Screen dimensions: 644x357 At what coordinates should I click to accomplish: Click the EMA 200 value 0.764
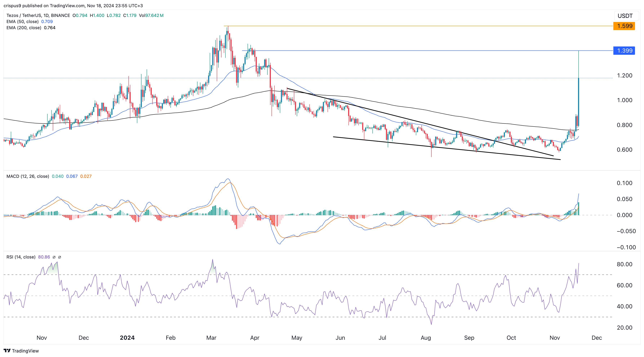[50, 28]
